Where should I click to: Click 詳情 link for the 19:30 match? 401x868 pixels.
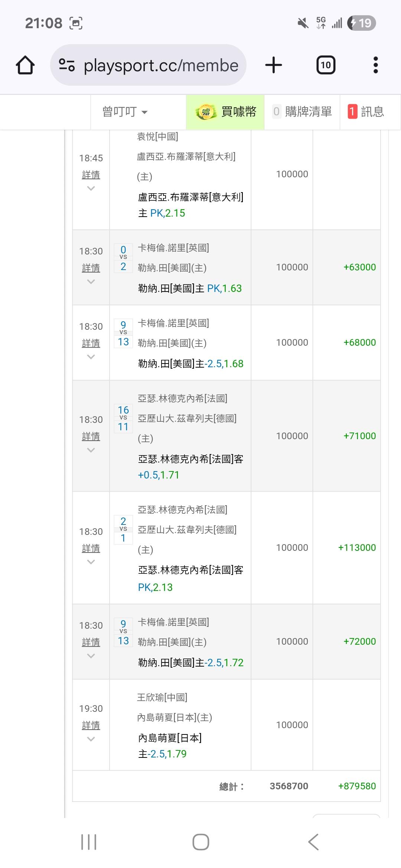pyautogui.click(x=91, y=725)
